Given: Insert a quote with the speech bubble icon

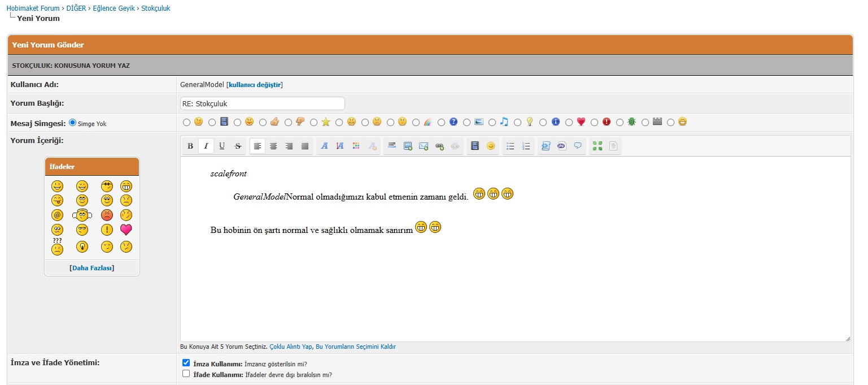Looking at the screenshot, I should (x=578, y=146).
